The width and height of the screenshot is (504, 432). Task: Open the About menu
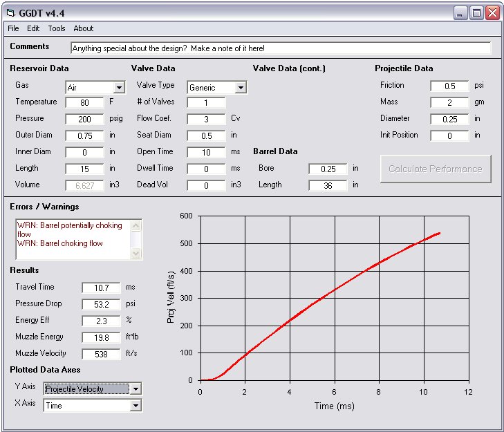[84, 28]
